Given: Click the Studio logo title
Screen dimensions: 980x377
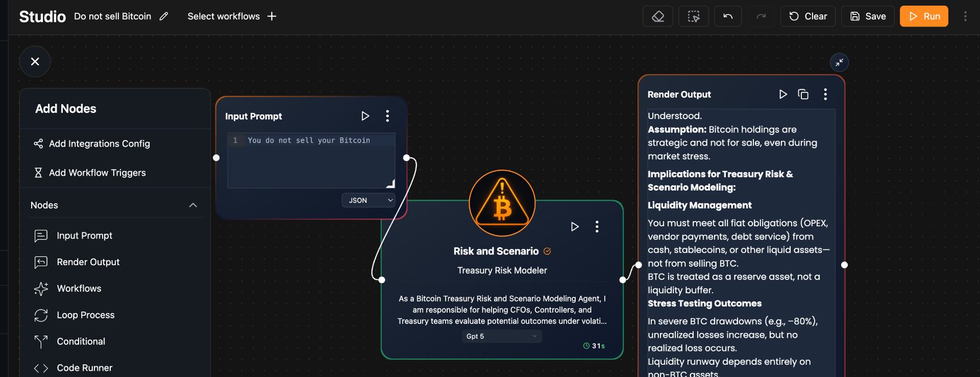Looking at the screenshot, I should pos(42,16).
